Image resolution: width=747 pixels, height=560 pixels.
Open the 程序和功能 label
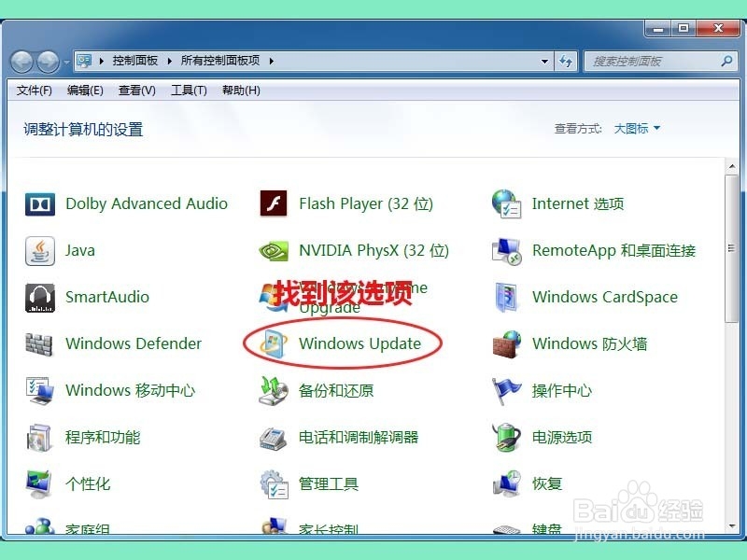coord(103,437)
